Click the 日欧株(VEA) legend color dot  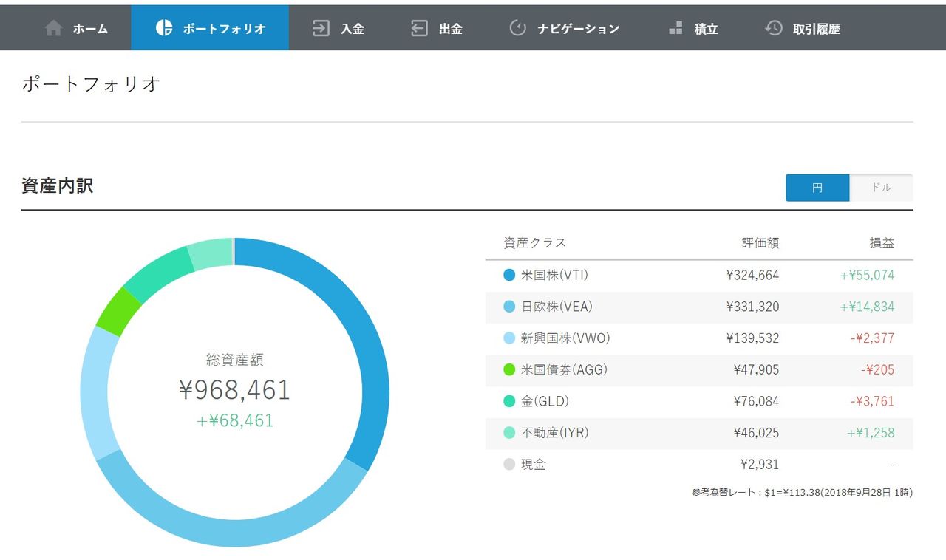(x=509, y=307)
